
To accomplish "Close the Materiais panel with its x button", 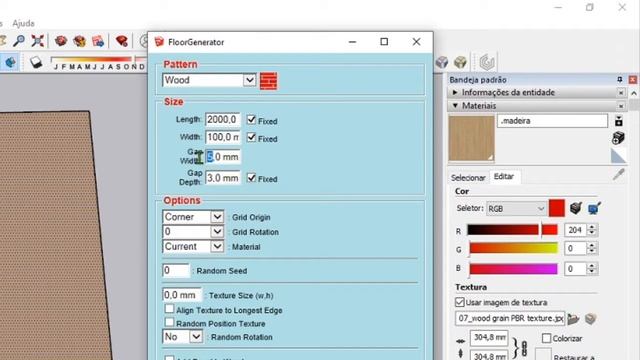I will (x=620, y=106).
